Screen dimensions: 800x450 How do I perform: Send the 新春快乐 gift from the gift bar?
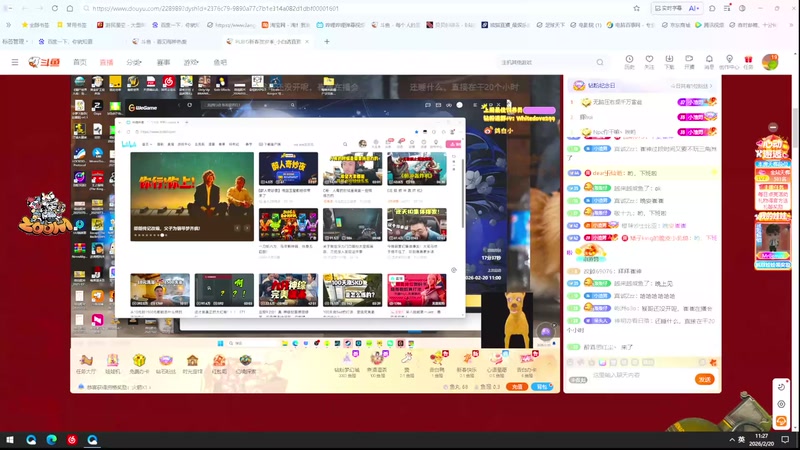[x=466, y=364]
